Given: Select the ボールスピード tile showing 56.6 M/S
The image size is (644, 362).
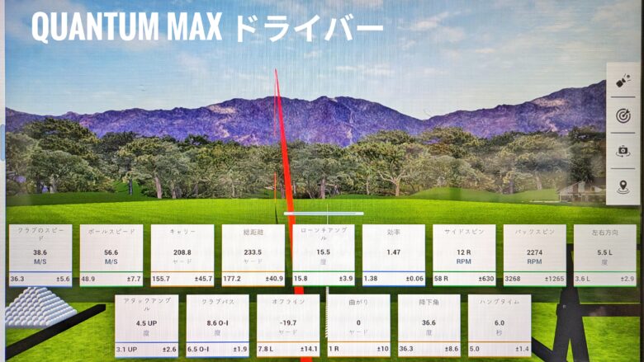Looking at the screenshot, I should [x=111, y=255].
